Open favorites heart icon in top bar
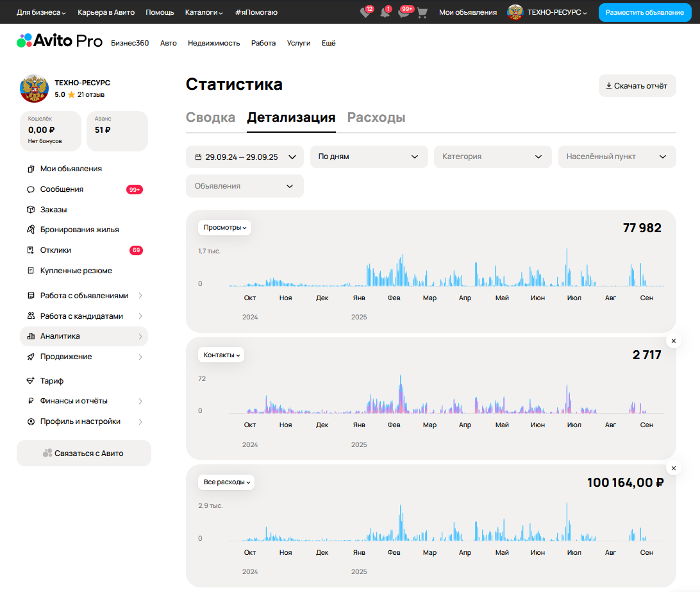This screenshot has height=592, width=700. [365, 13]
